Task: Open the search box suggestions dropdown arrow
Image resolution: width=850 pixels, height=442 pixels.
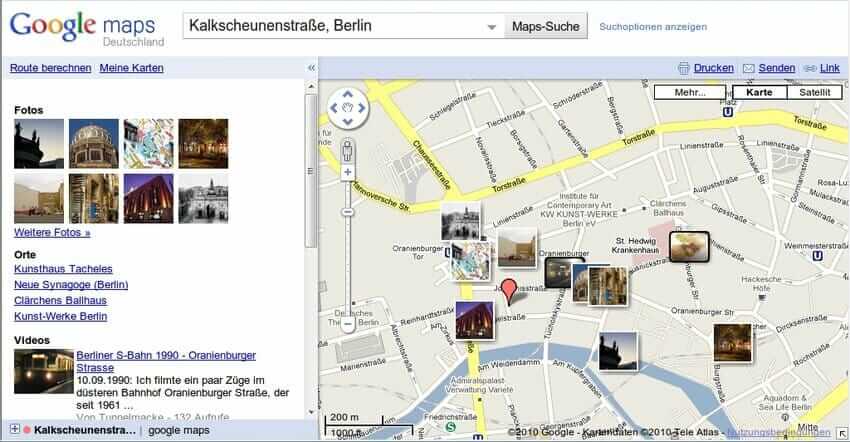Action: (490, 27)
